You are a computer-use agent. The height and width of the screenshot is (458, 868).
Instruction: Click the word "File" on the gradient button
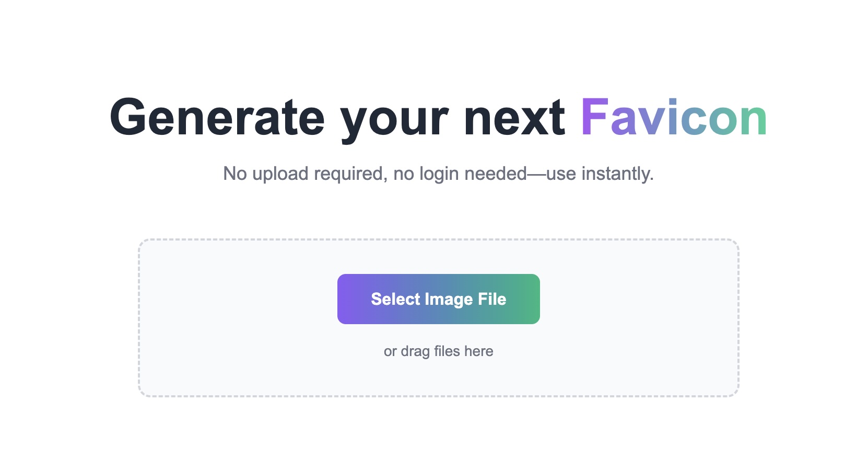pyautogui.click(x=492, y=299)
